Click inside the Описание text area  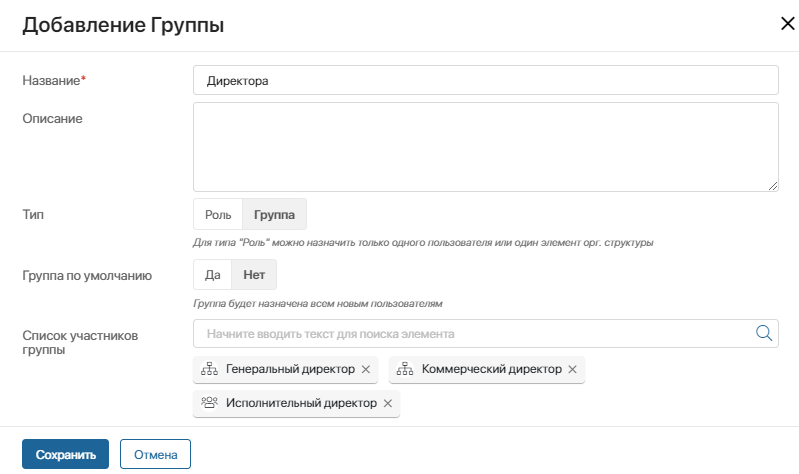(x=486, y=147)
